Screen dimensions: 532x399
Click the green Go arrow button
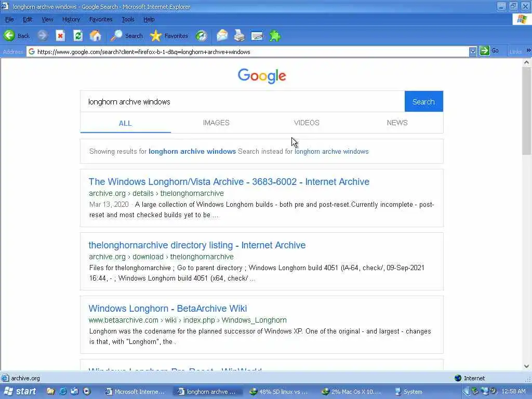point(485,51)
